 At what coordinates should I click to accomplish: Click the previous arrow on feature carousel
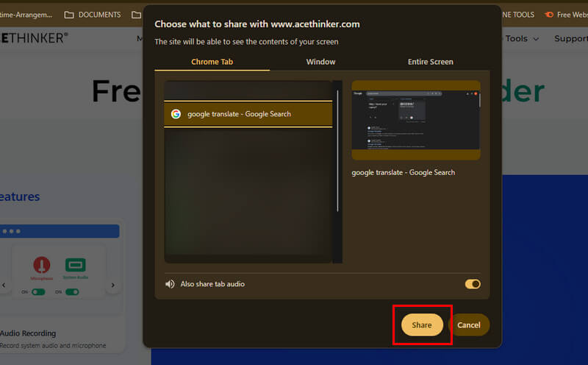[4, 285]
